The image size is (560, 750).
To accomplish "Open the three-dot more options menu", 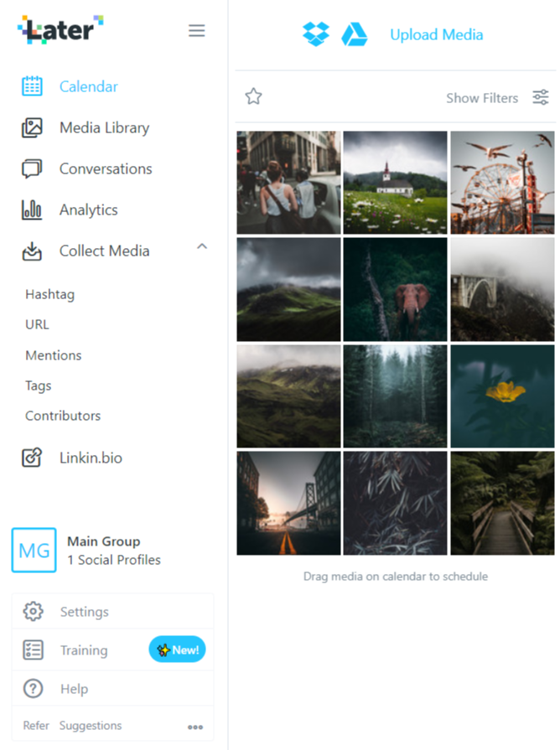I will [x=195, y=727].
